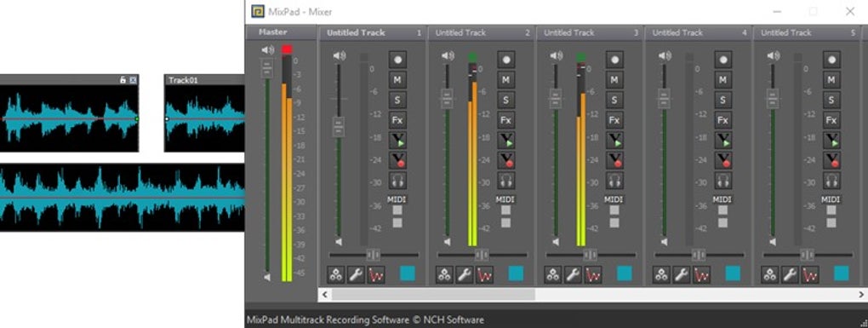Image resolution: width=868 pixels, height=328 pixels.
Task: Click track 2 minimum volume triangle
Action: 448,242
